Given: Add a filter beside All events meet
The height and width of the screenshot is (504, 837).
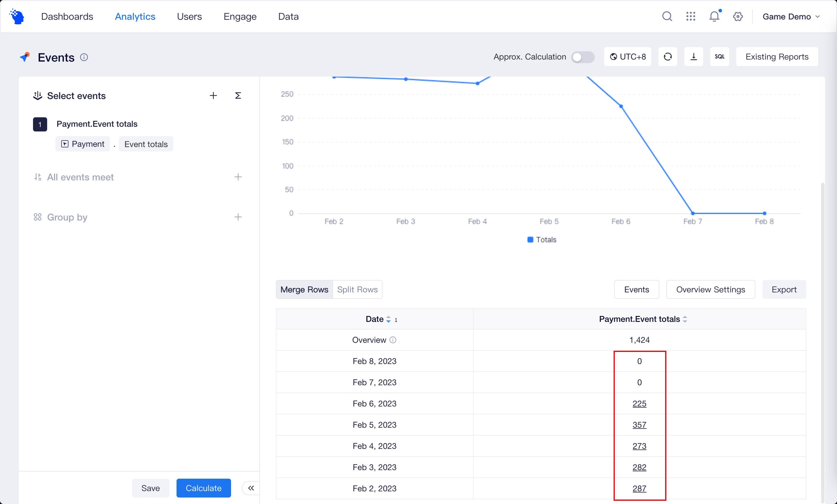Looking at the screenshot, I should [238, 177].
